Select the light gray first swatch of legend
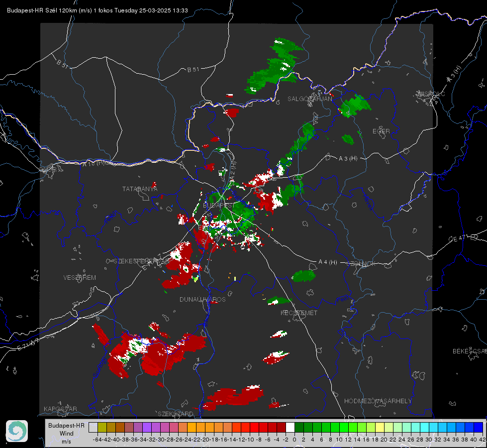This screenshot has height=448, width=487. point(93,427)
